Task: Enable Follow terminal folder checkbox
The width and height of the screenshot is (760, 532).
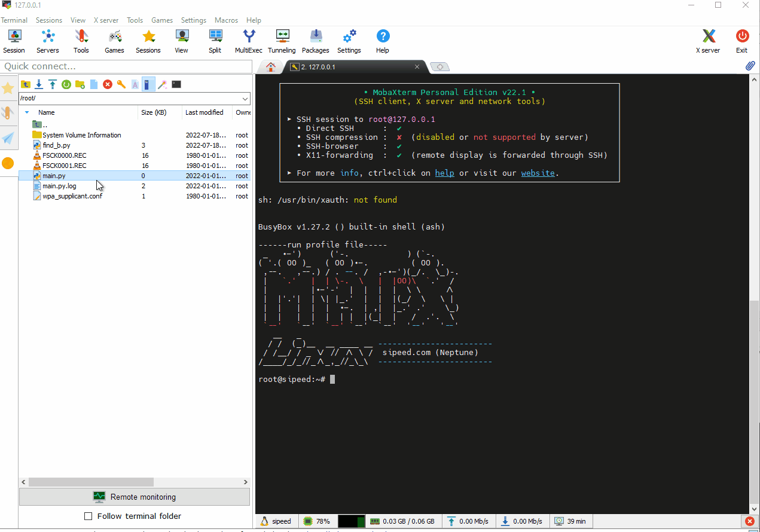Action: (x=88, y=516)
